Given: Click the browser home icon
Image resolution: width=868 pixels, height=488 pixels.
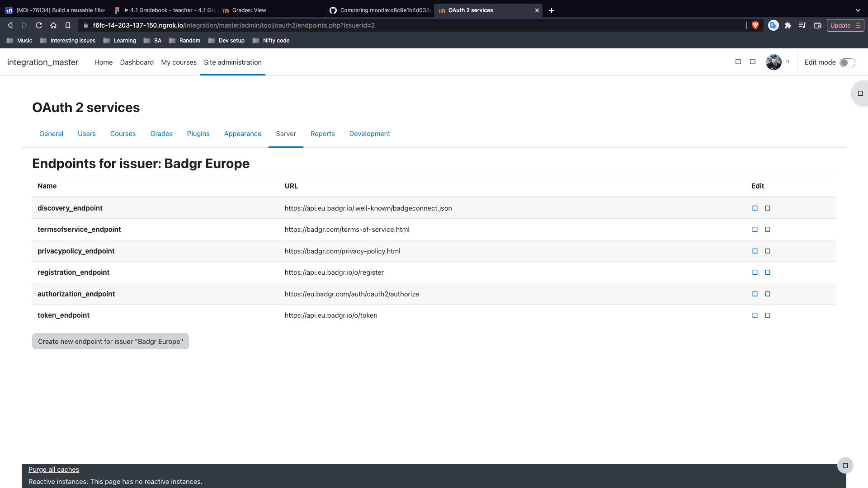Looking at the screenshot, I should 53,25.
